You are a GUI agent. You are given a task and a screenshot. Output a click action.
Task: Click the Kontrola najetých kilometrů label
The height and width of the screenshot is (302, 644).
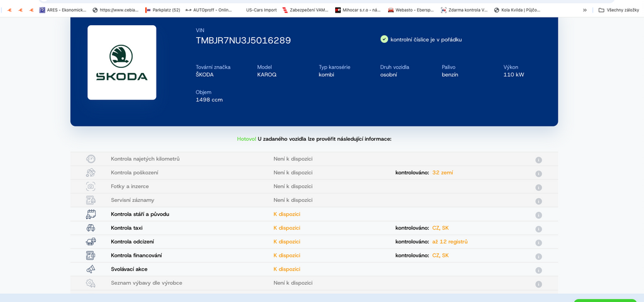click(x=145, y=159)
